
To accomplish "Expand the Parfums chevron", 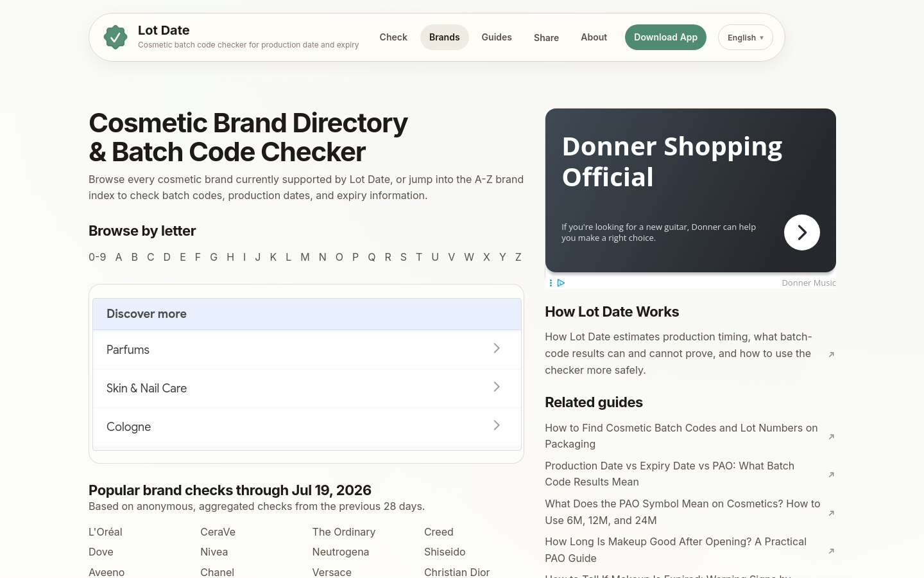I will click(497, 348).
